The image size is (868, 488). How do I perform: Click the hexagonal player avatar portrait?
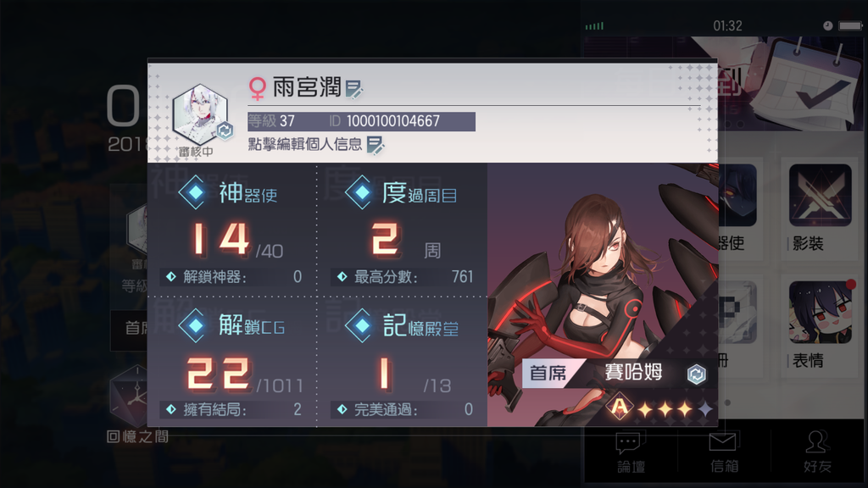click(200, 114)
